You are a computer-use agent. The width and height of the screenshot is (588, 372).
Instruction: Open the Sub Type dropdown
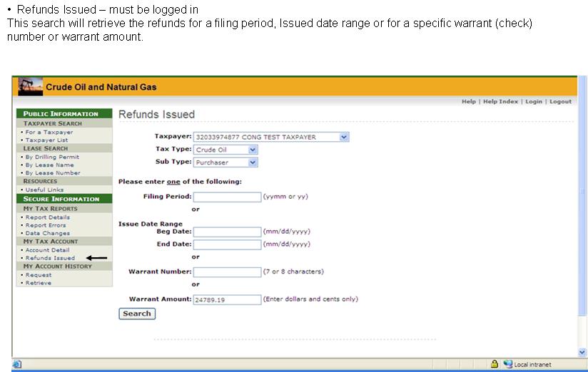pos(252,162)
